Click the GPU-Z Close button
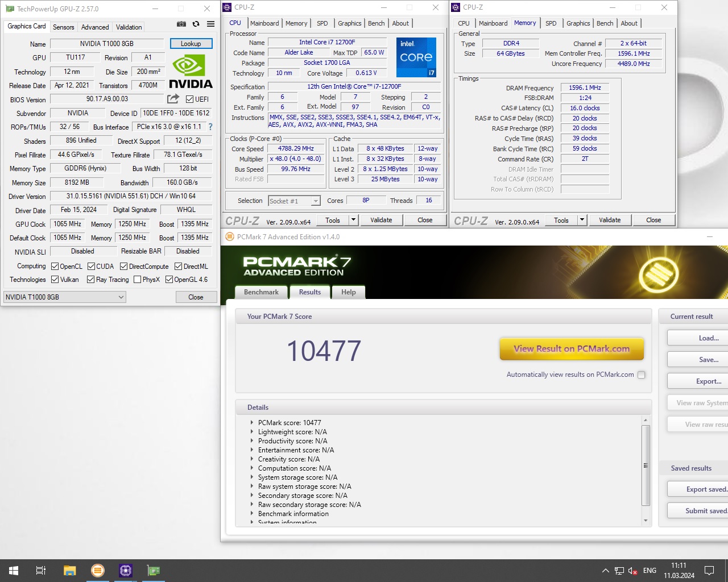 (x=196, y=297)
